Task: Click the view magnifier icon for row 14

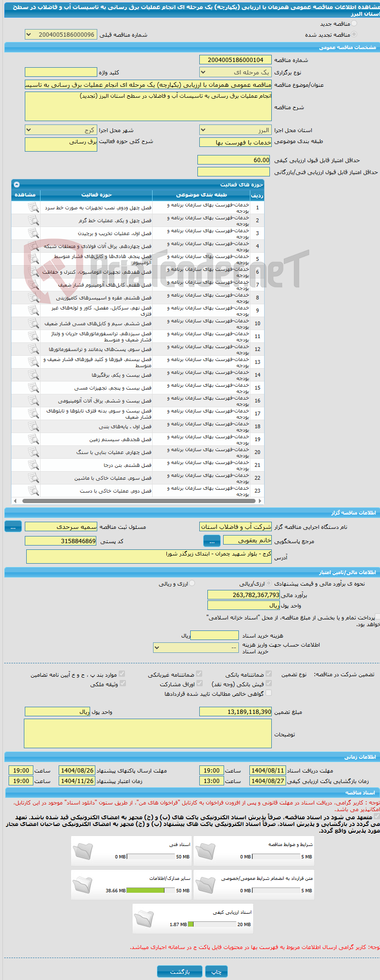Action: pos(33,375)
